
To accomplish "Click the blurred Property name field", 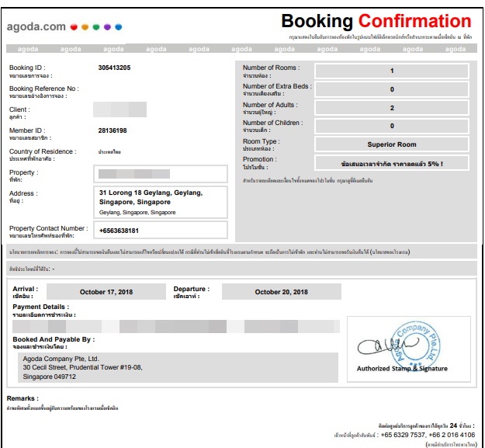I will (x=134, y=174).
